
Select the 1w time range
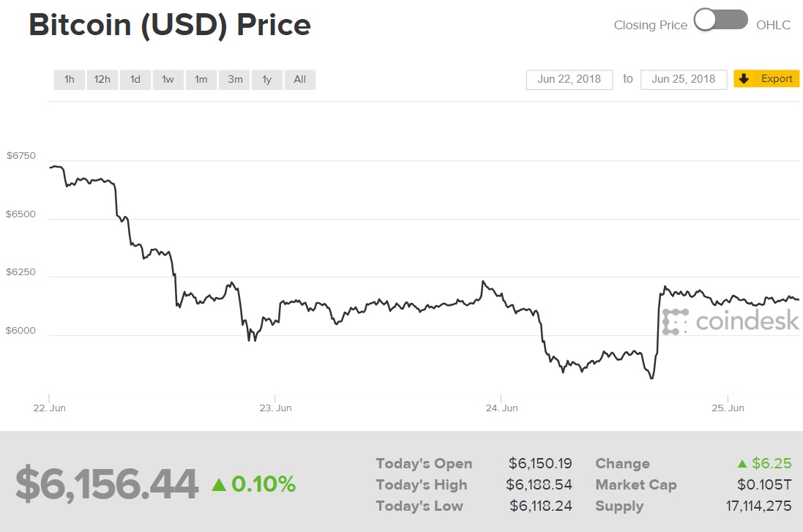coord(168,79)
